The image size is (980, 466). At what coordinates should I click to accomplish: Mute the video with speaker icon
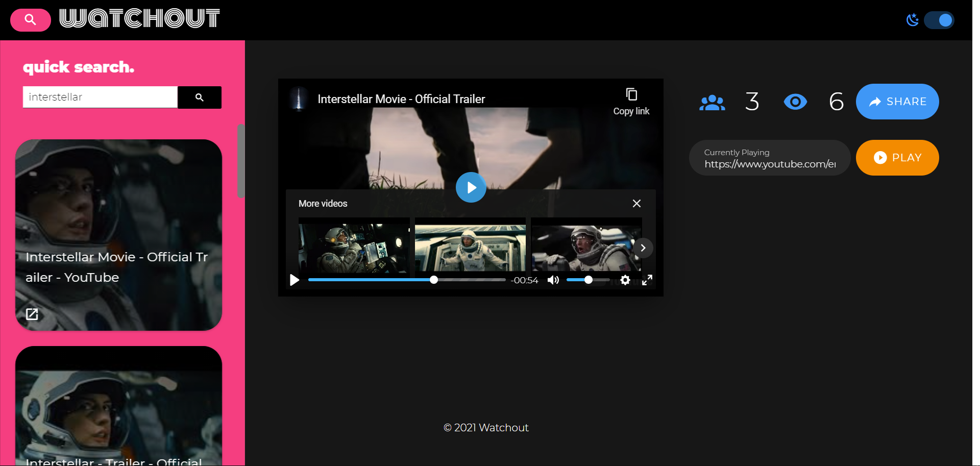[x=553, y=280]
